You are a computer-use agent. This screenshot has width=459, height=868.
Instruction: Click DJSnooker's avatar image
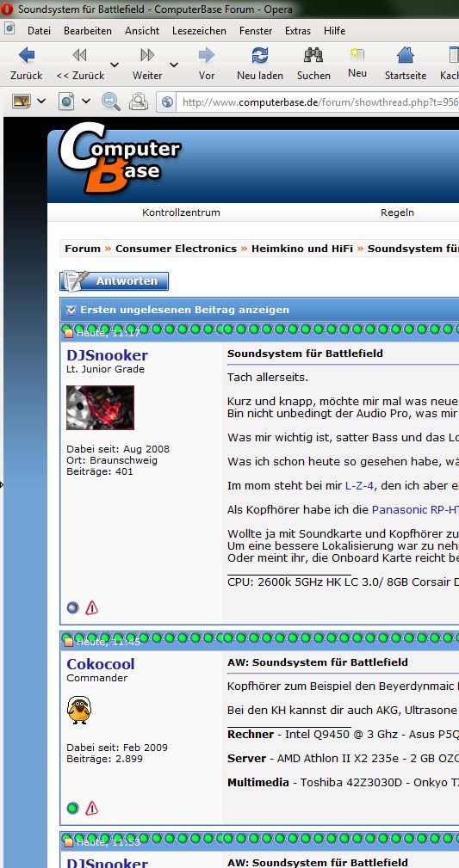[101, 408]
